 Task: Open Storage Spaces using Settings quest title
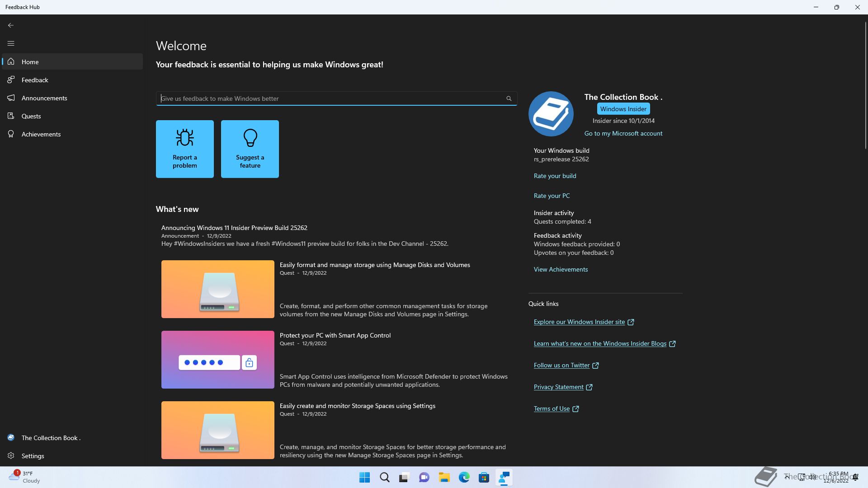[x=358, y=406]
